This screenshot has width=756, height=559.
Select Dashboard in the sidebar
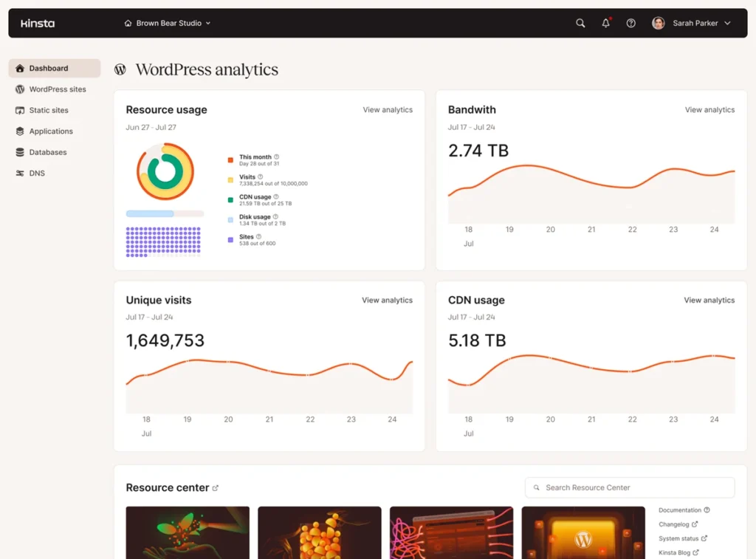(x=49, y=68)
